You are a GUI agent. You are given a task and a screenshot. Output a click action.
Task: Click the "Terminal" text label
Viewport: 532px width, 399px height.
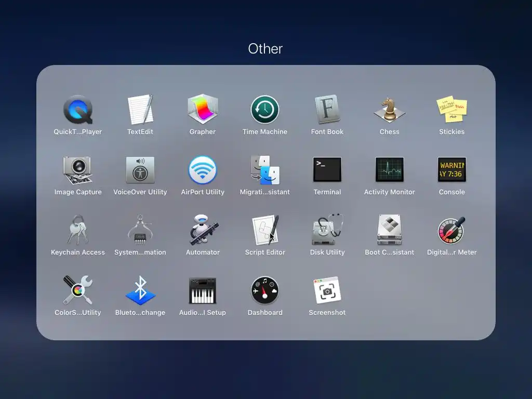(x=327, y=192)
